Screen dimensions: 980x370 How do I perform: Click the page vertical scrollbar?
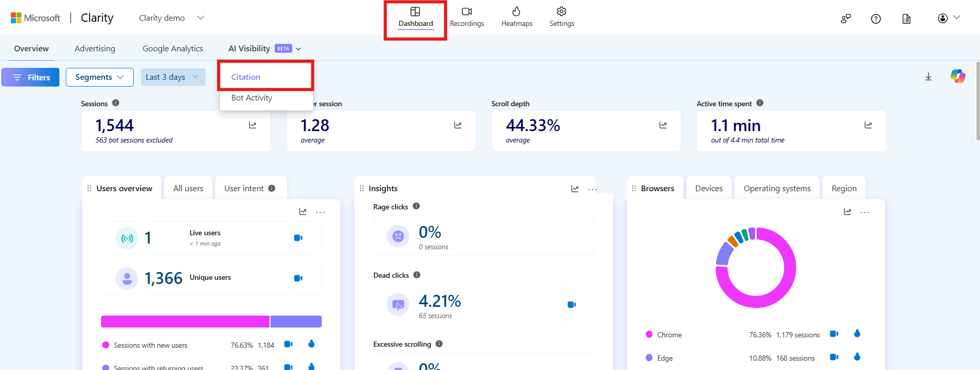(x=977, y=101)
